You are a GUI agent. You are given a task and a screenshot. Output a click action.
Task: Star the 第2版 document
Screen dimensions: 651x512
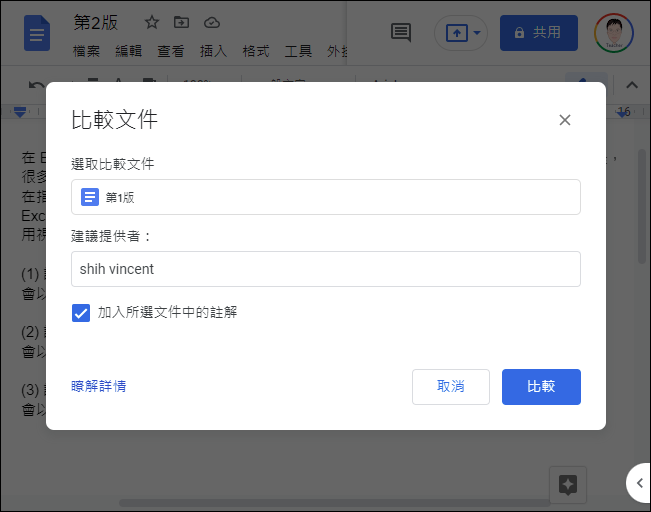(x=152, y=22)
